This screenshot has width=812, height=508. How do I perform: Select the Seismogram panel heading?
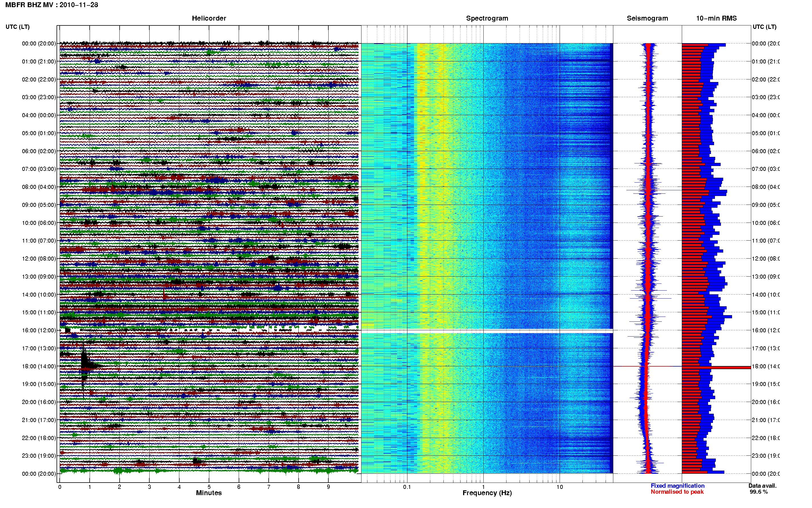point(647,18)
